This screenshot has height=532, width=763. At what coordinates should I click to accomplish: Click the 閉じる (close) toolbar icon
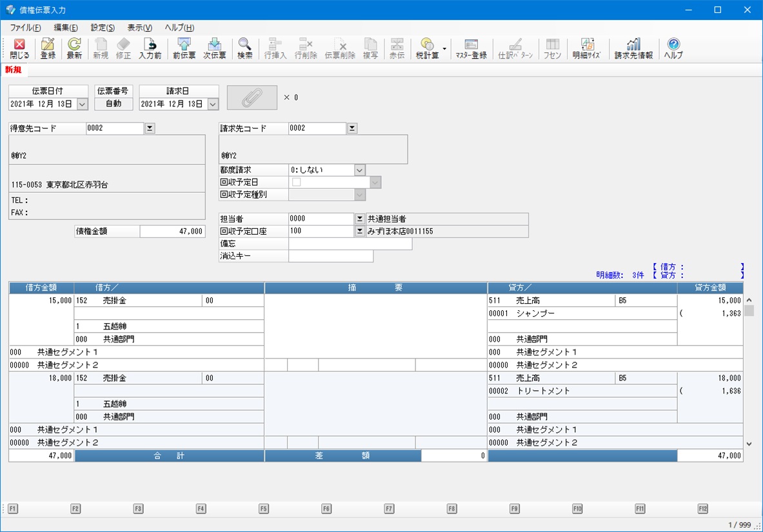coord(19,48)
